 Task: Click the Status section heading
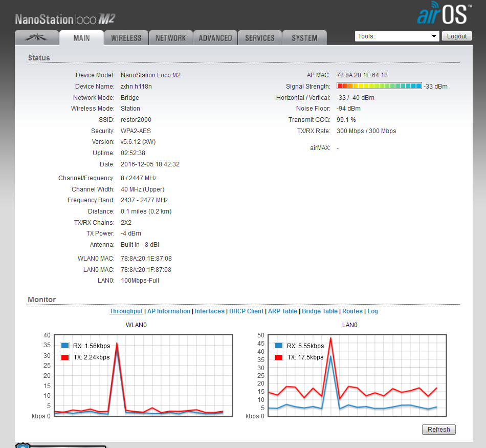pyautogui.click(x=39, y=58)
